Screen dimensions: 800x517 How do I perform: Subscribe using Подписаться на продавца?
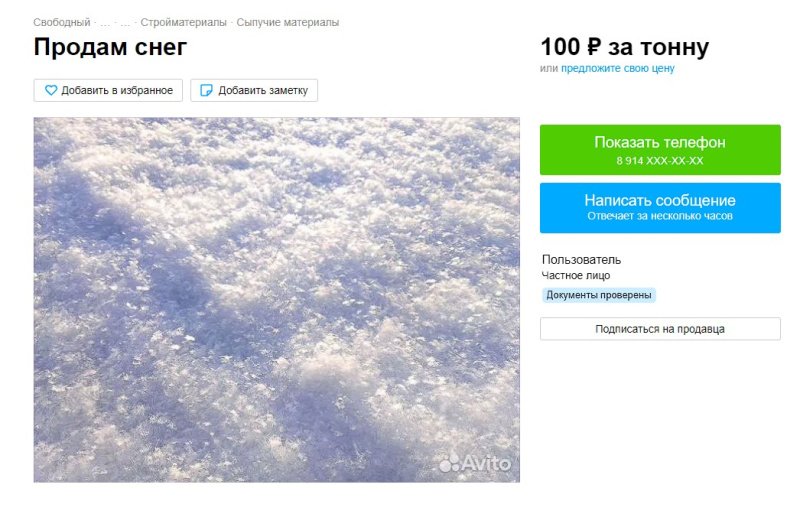coord(660,329)
